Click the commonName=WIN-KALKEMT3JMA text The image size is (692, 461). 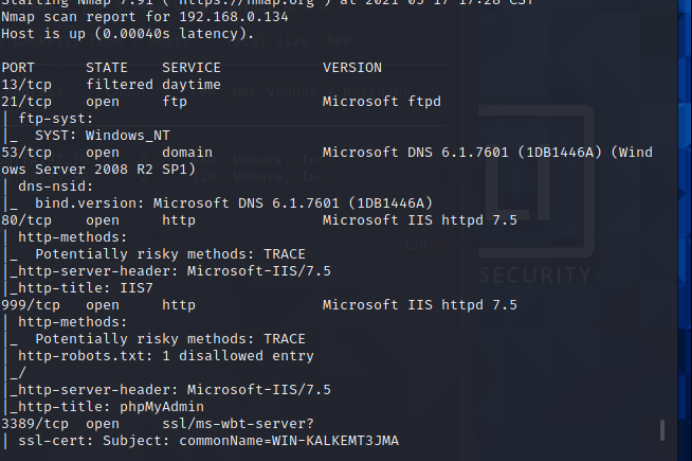(x=290, y=441)
